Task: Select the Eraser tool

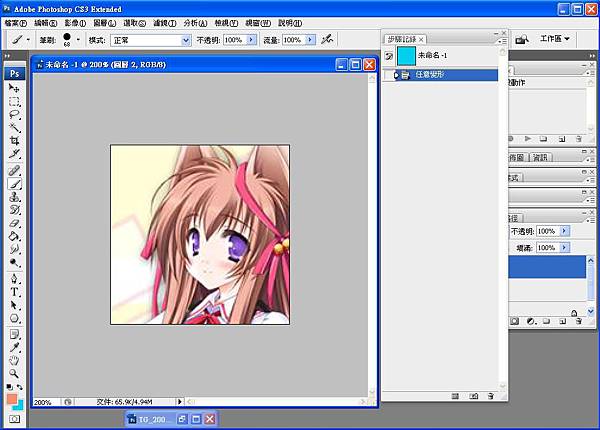Action: tap(14, 223)
